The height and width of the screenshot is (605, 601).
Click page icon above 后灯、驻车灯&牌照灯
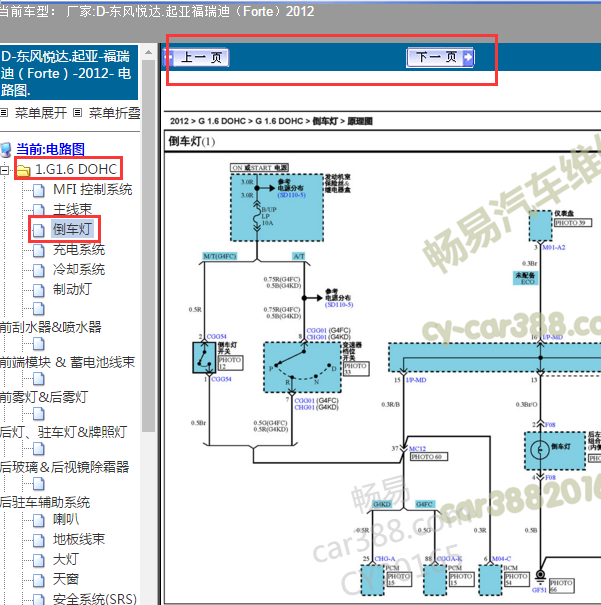coord(39,414)
